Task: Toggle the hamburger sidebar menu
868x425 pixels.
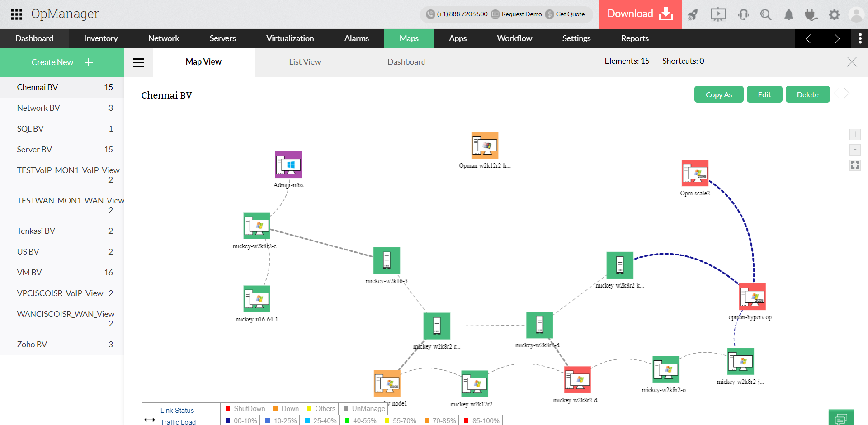Action: point(138,62)
